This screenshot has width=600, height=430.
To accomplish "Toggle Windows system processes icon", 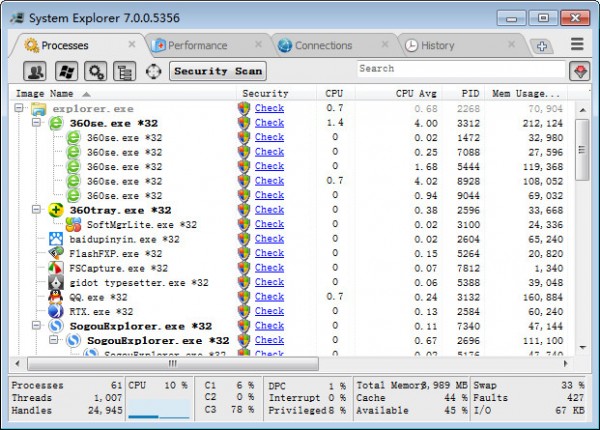I will click(67, 71).
